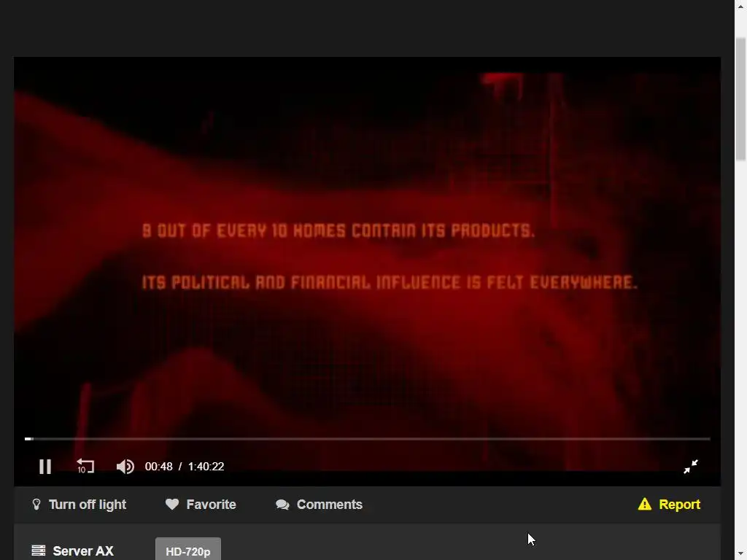Mute the video volume
Viewport: 747px width, 560px height.
(x=125, y=467)
